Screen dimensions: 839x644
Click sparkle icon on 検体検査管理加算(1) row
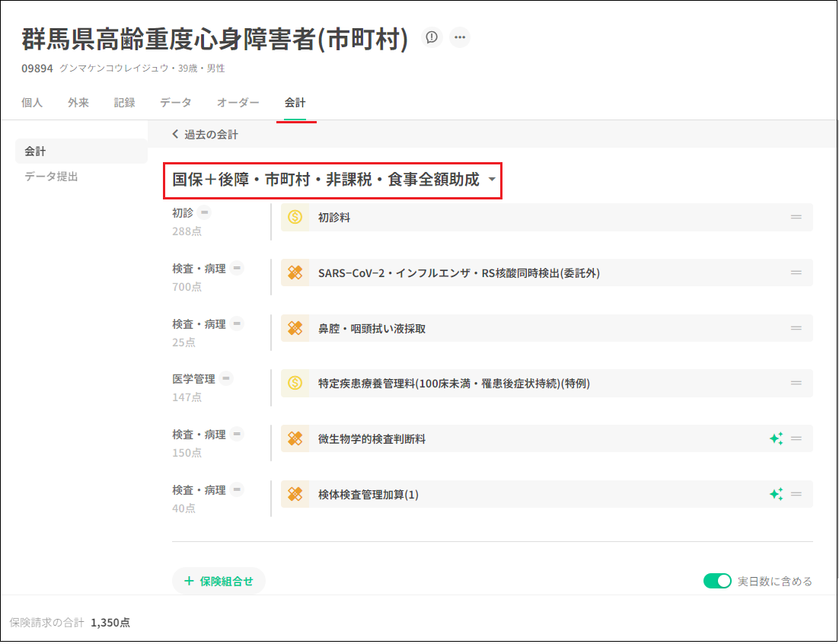coord(776,494)
